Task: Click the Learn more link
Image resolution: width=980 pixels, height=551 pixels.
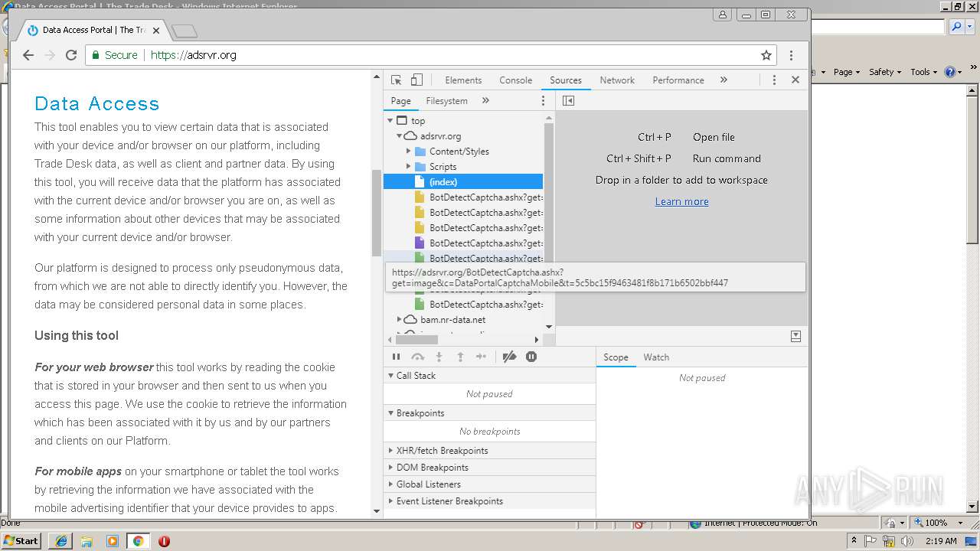Action: (x=681, y=201)
